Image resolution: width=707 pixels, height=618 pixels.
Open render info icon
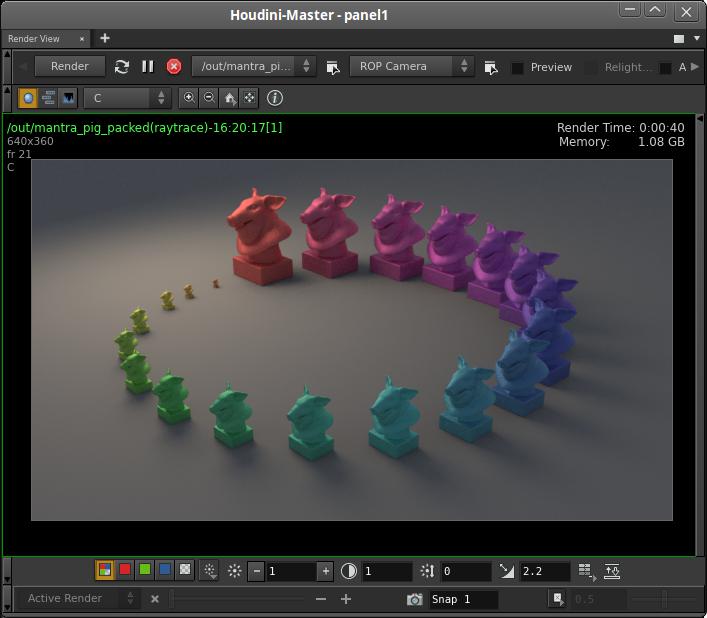275,98
